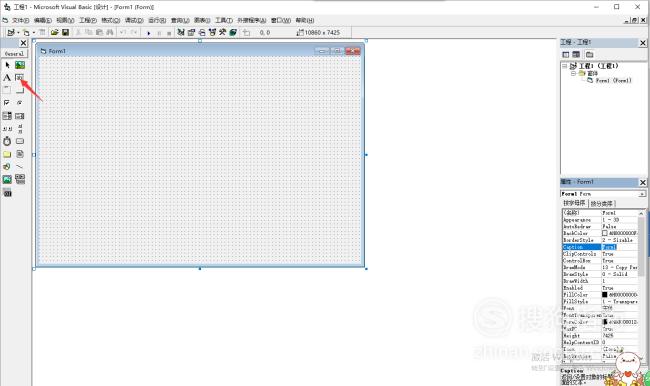Select the Label (A) control tool
The image size is (650, 386).
[x=7, y=78]
